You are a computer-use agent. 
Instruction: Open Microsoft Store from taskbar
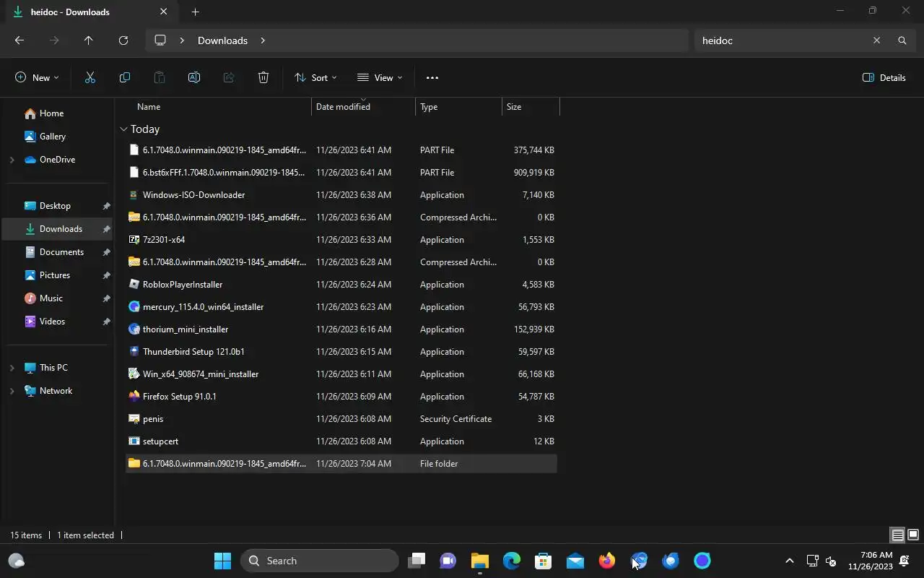544,561
